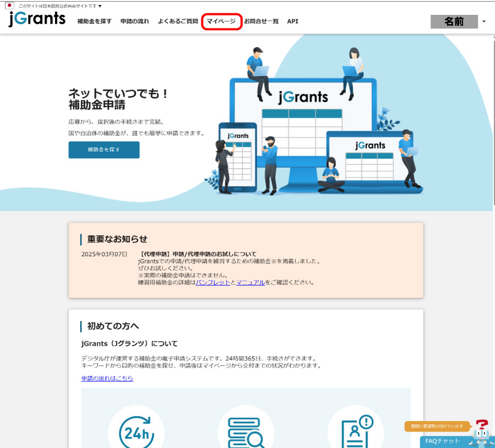Open the FAQチャット widget

coord(443,441)
